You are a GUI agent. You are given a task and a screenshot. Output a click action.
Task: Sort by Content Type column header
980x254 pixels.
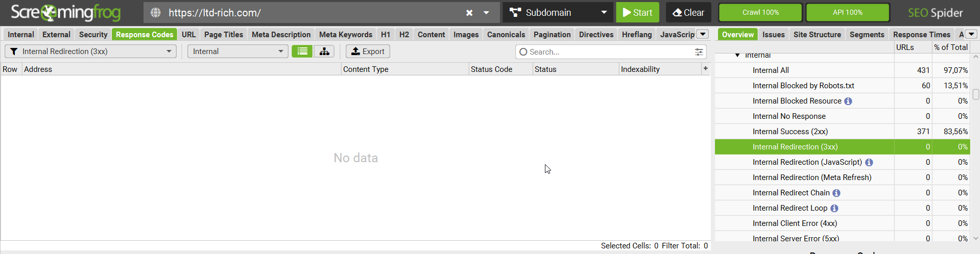click(405, 69)
